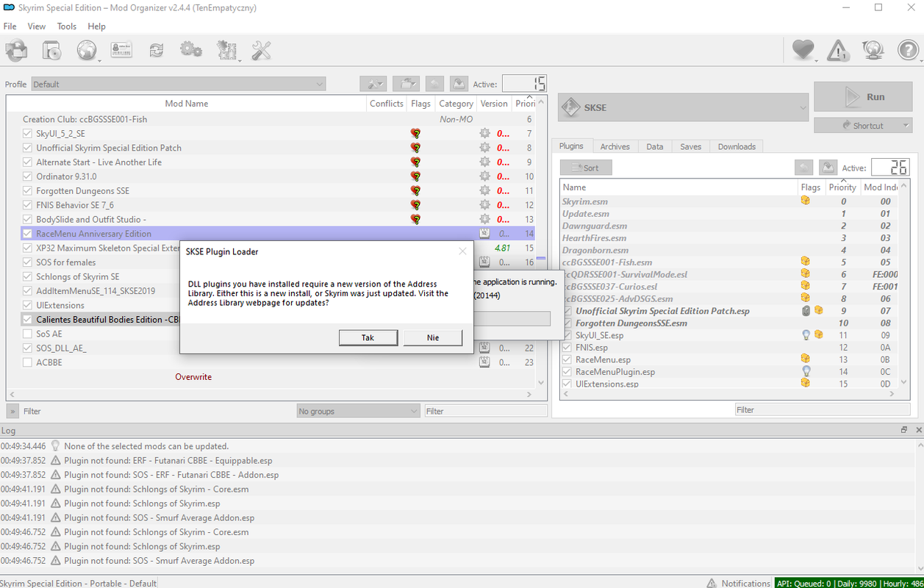
Task: Open the Notifications warning triangle icon
Action: tap(839, 50)
